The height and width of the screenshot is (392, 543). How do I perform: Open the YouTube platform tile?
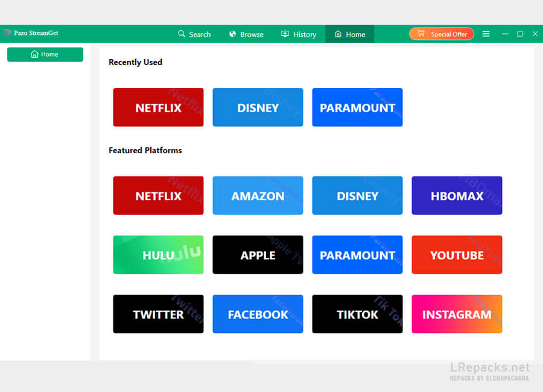point(457,255)
